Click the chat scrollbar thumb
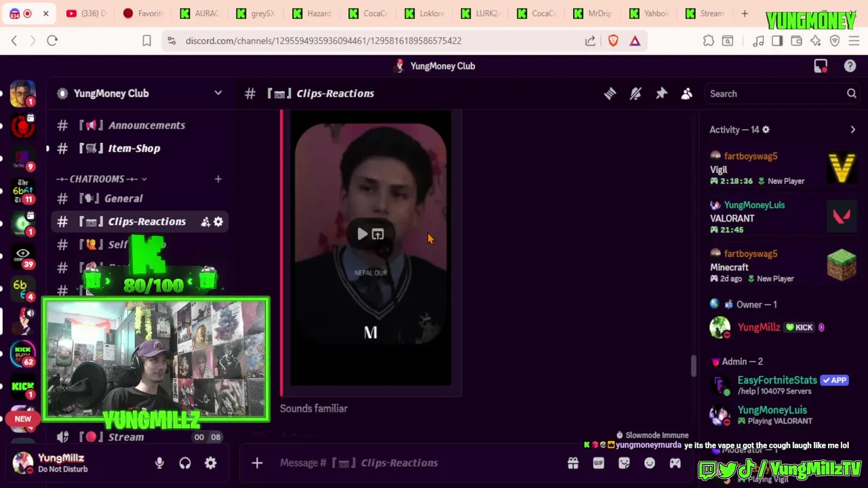The width and height of the screenshot is (868, 488). (x=693, y=366)
